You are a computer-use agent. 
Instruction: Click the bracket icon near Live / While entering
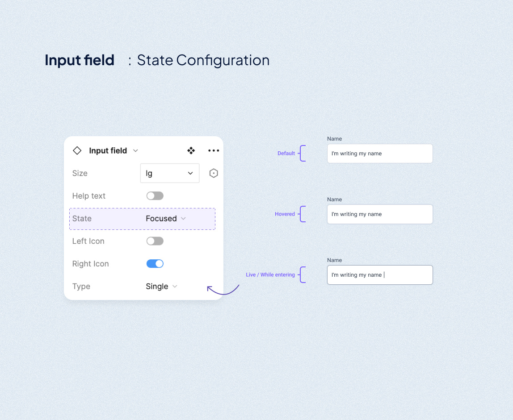click(x=303, y=274)
